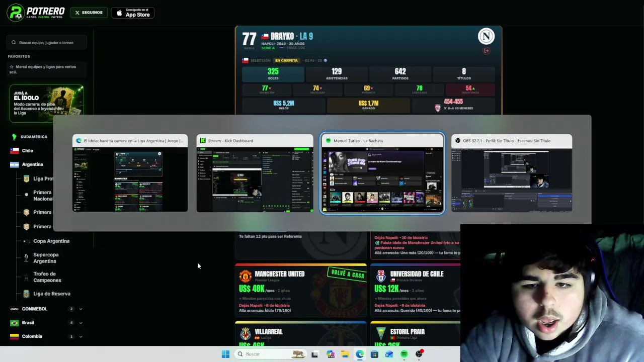644x362 pixels.
Task: Click the Potrero logo in the header
Action: [x=36, y=13]
